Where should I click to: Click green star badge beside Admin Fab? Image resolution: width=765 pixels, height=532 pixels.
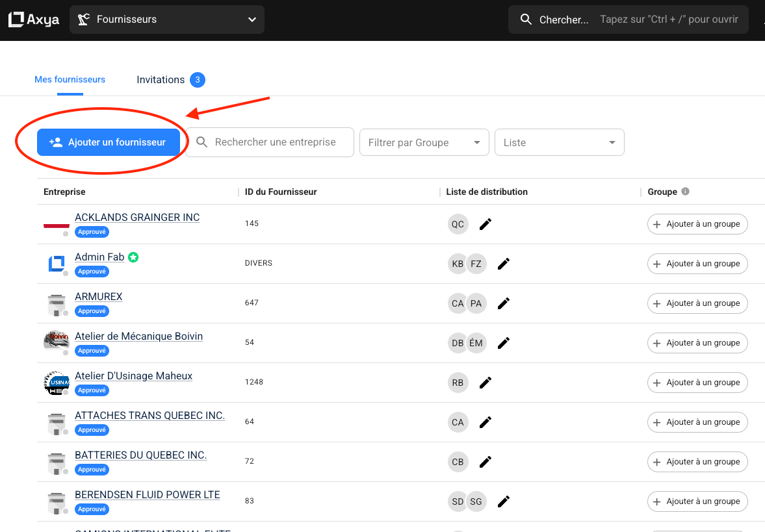click(133, 257)
